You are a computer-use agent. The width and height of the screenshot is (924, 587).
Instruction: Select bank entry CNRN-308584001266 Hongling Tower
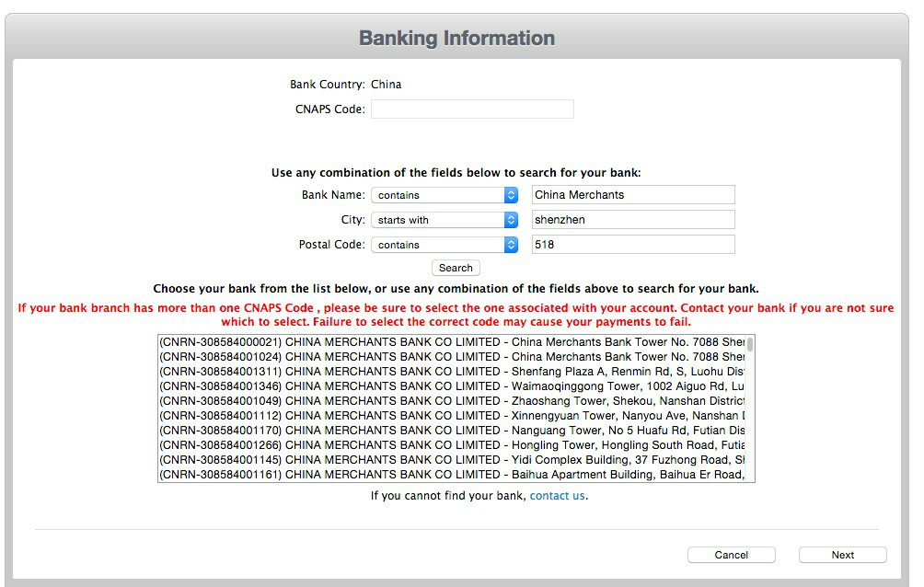(451, 445)
